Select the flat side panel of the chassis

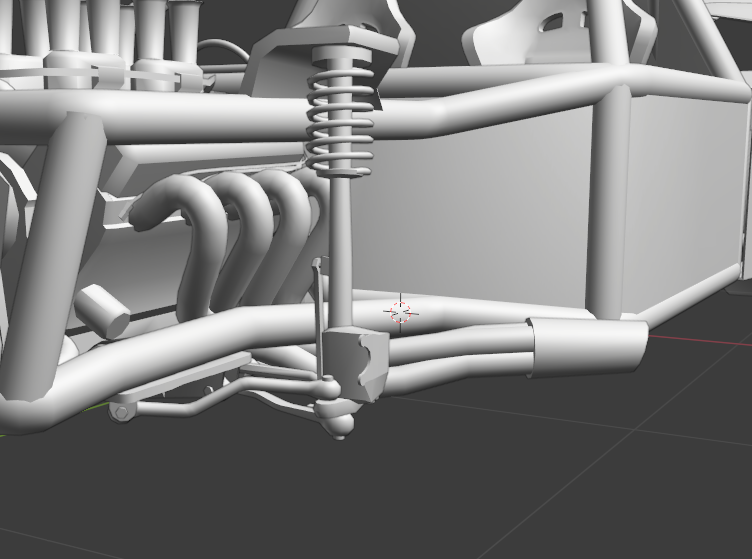(472, 206)
